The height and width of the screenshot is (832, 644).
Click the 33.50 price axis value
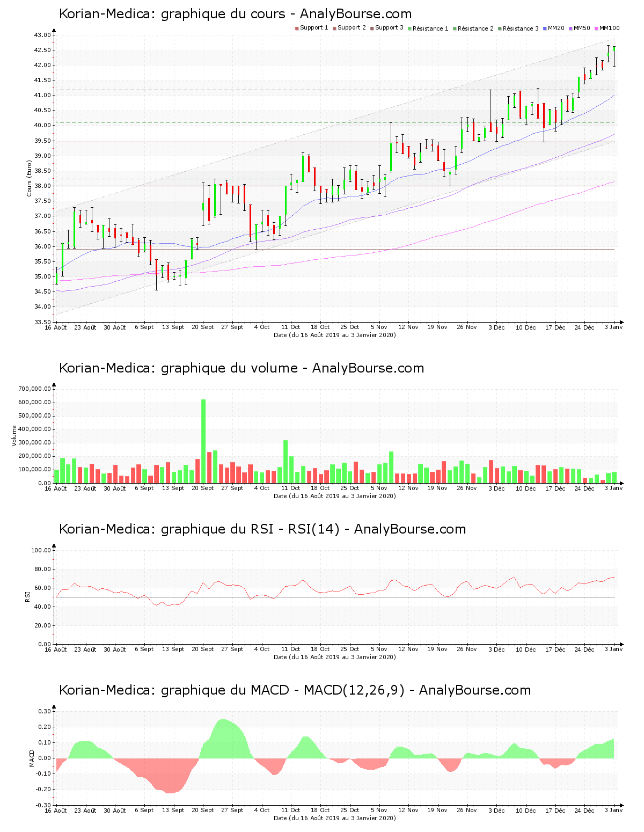click(x=42, y=322)
